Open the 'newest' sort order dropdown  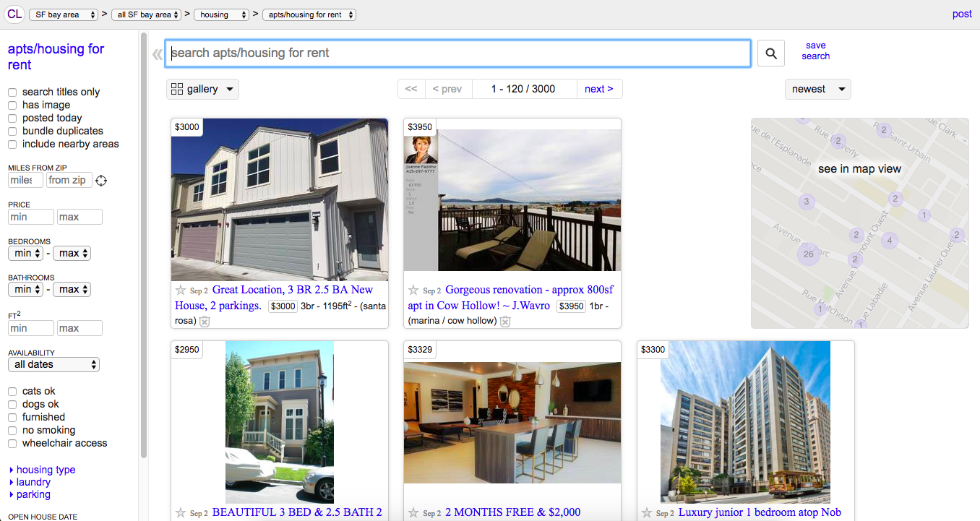(x=817, y=89)
